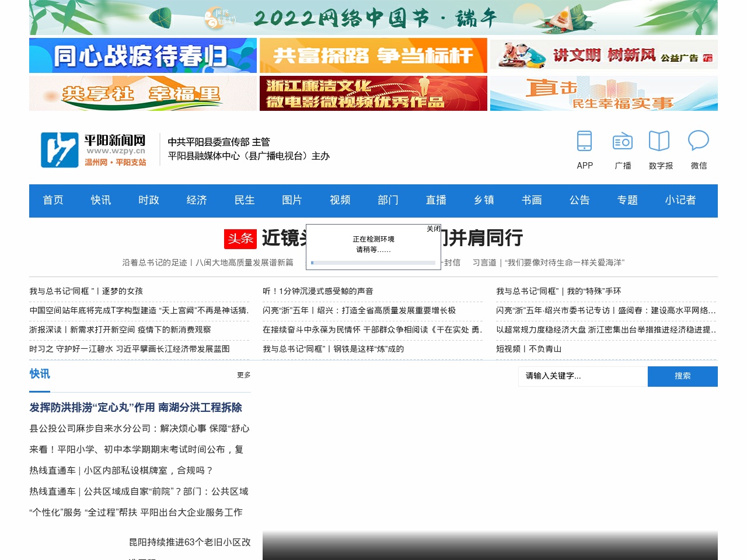747x560 pixels.
Task: Open the 图片 navigation item
Action: point(292,200)
